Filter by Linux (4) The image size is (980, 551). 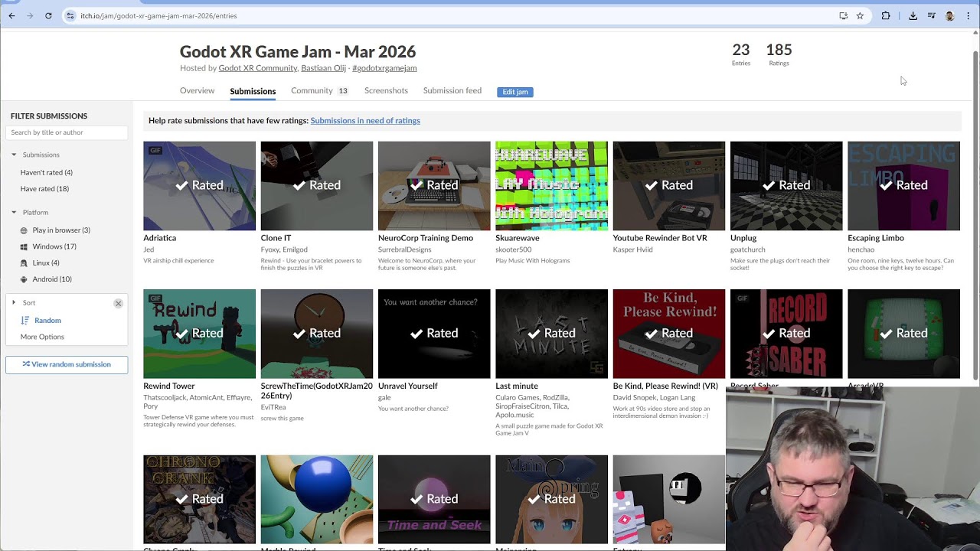coord(46,263)
